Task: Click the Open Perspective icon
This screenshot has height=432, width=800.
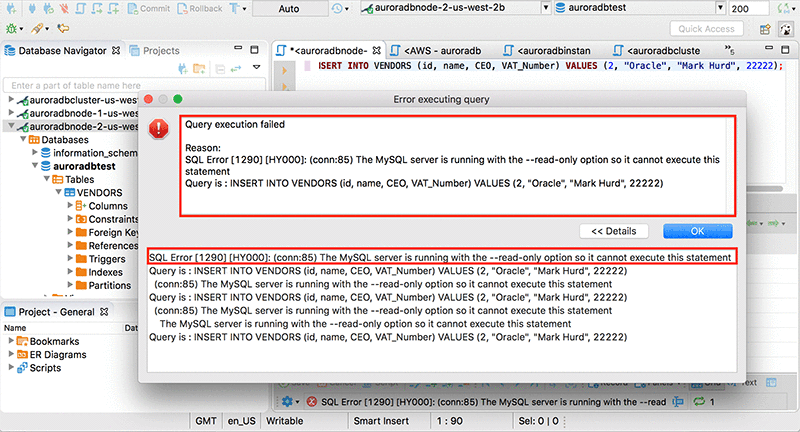Action: [765, 30]
